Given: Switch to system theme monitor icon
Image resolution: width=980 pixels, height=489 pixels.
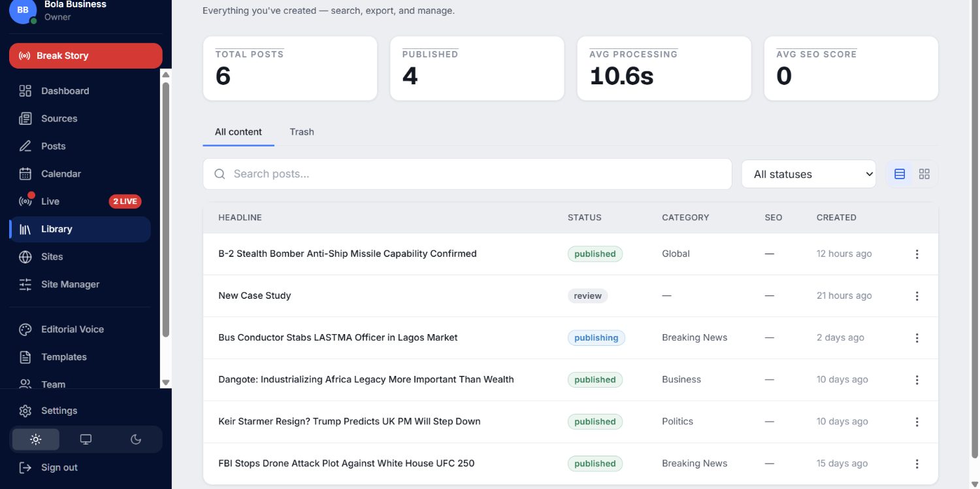Looking at the screenshot, I should click(x=86, y=439).
